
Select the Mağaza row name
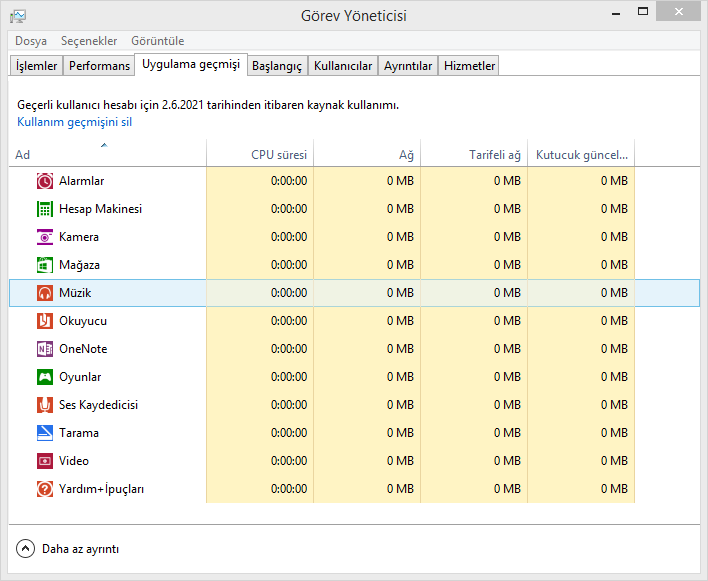79,265
